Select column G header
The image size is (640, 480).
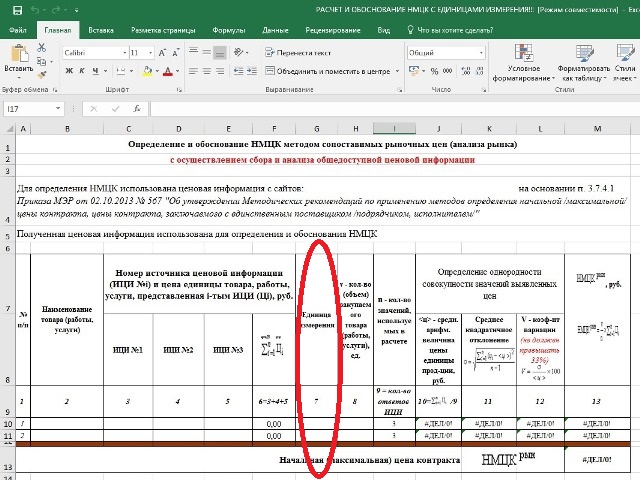coord(317,129)
